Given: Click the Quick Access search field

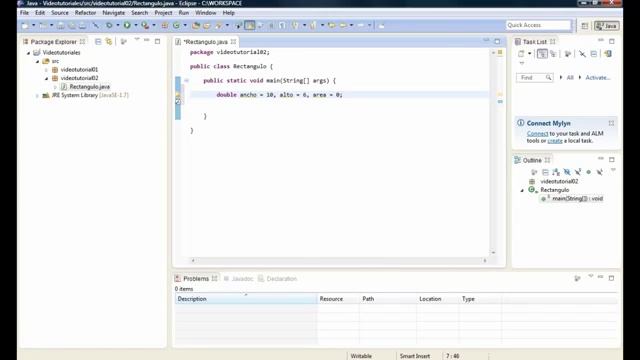Looking at the screenshot, I should tap(538, 25).
